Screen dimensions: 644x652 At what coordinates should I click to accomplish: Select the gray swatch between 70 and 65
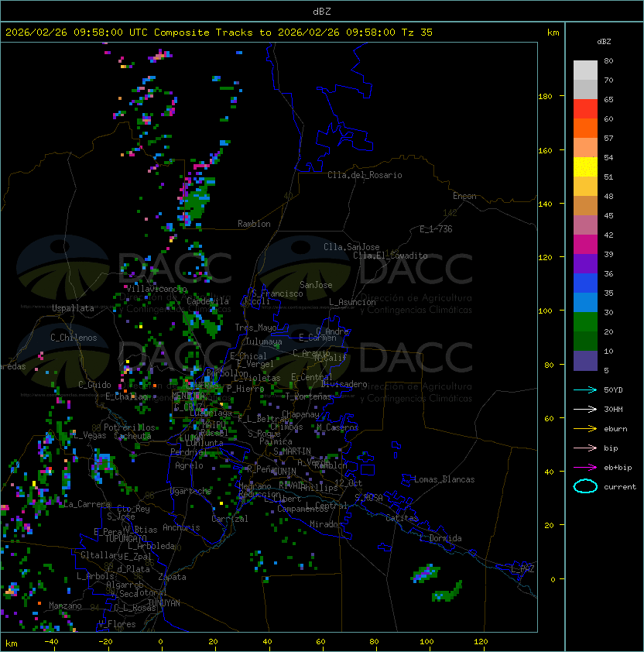click(x=585, y=89)
